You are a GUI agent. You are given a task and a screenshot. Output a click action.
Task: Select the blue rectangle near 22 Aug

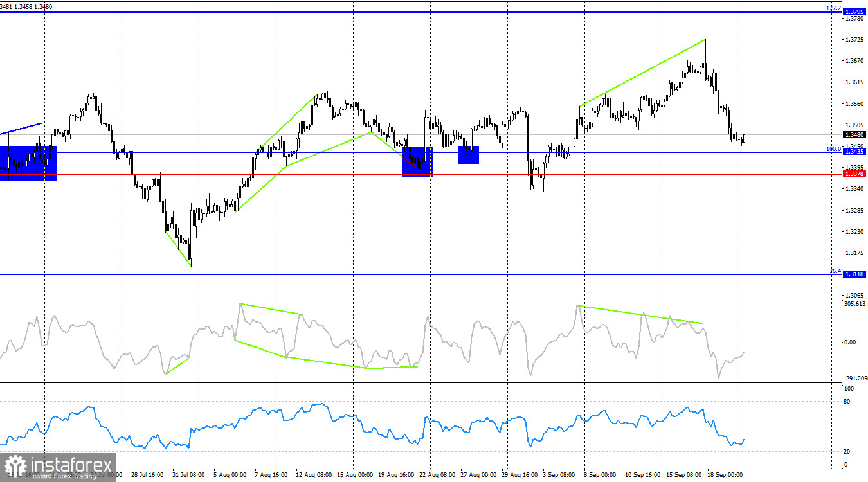tap(417, 161)
